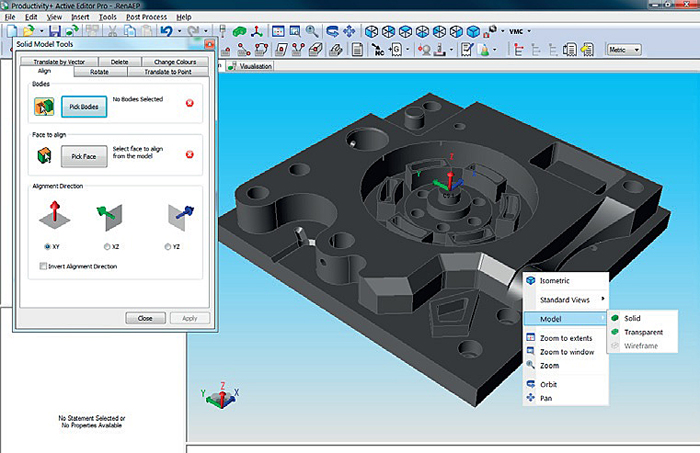This screenshot has height=453, width=700.
Task: Choose Transparent from Model submenu
Action: coord(643,332)
